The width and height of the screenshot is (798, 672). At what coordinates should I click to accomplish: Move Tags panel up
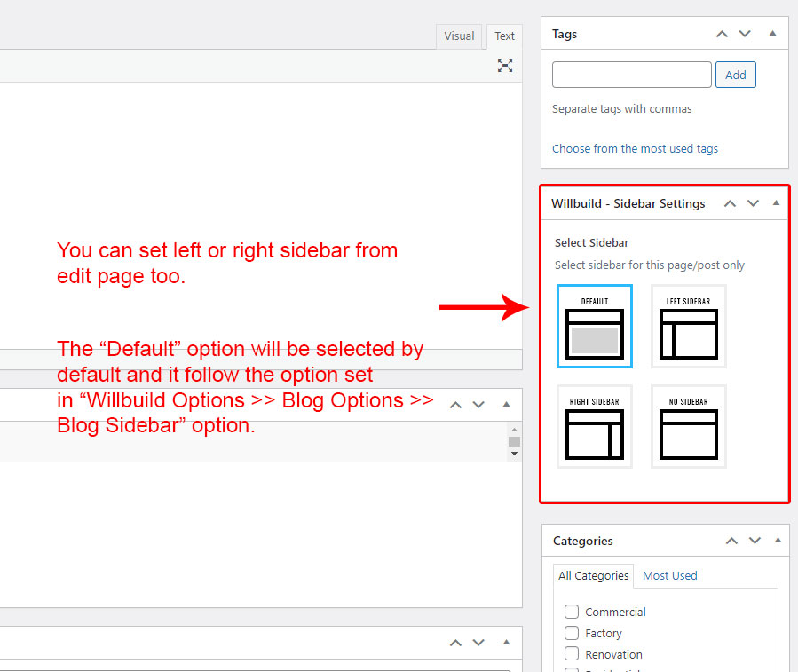(x=722, y=34)
